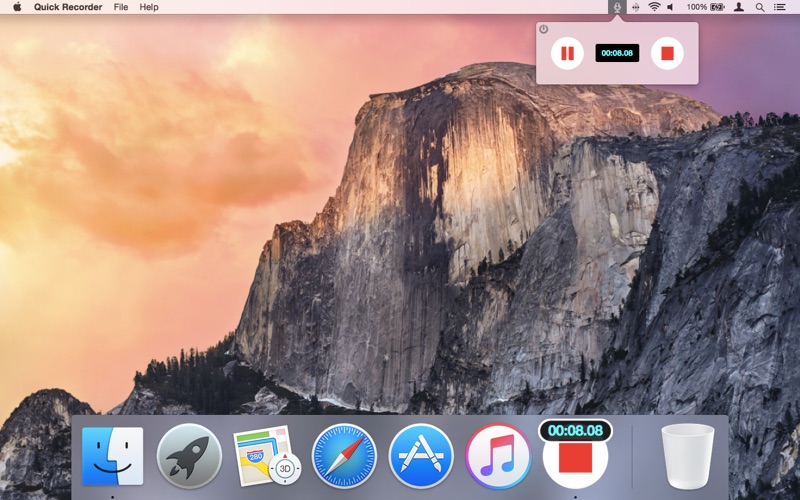Image resolution: width=800 pixels, height=500 pixels.
Task: Click Quick Recorder stop icon in Dock
Action: tap(576, 456)
